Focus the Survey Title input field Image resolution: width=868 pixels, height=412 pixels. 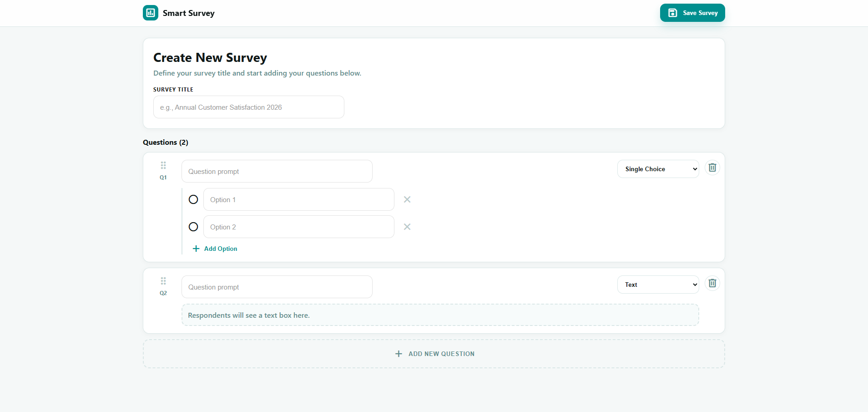[248, 107]
